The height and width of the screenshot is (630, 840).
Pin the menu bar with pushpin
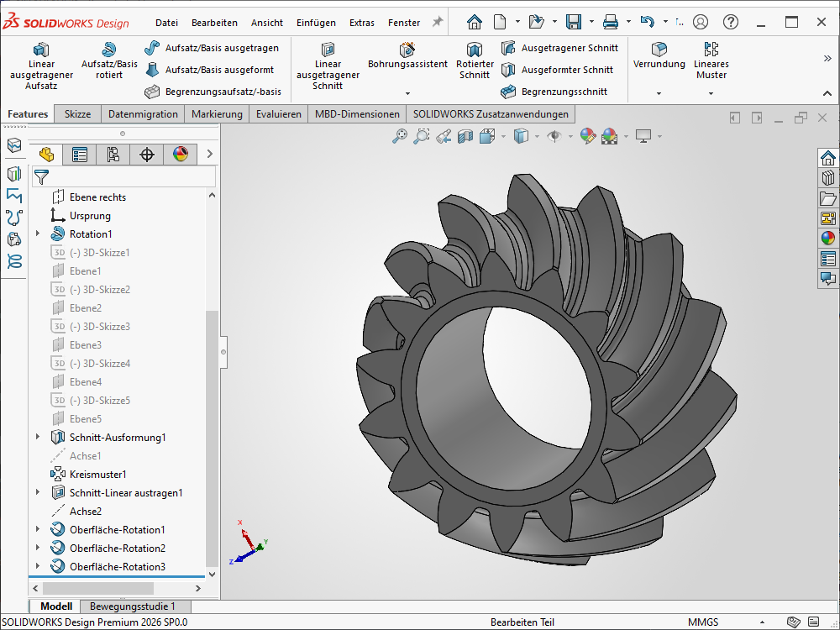437,22
